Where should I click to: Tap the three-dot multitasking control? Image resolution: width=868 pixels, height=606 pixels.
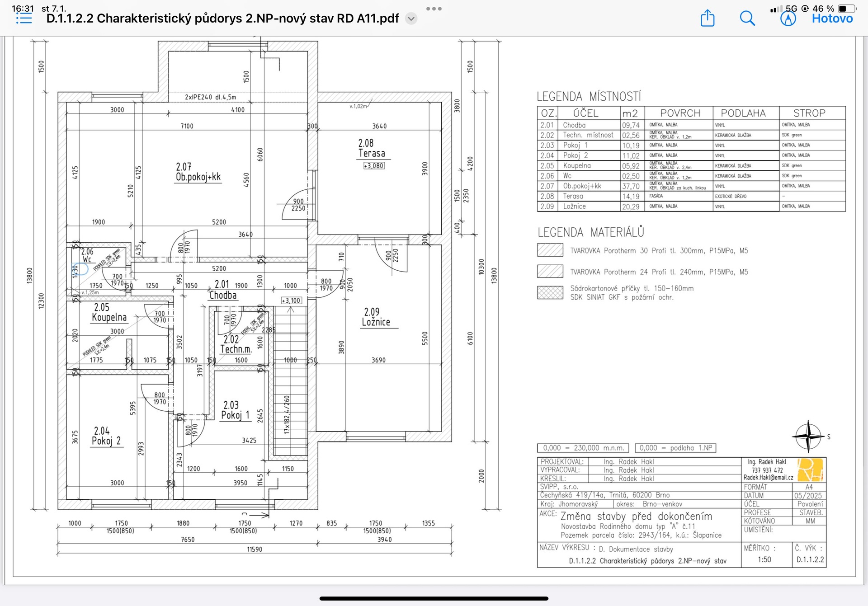point(434,9)
